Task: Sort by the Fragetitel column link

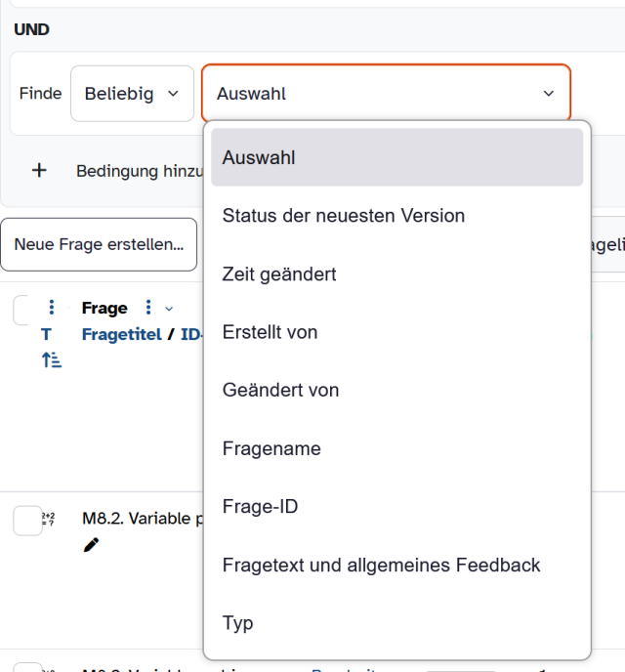Action: tap(121, 334)
